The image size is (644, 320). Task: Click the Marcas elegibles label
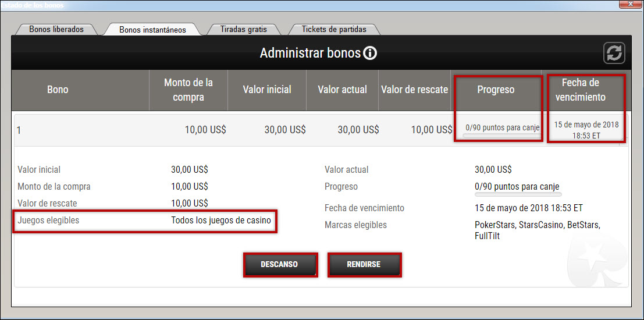point(355,225)
